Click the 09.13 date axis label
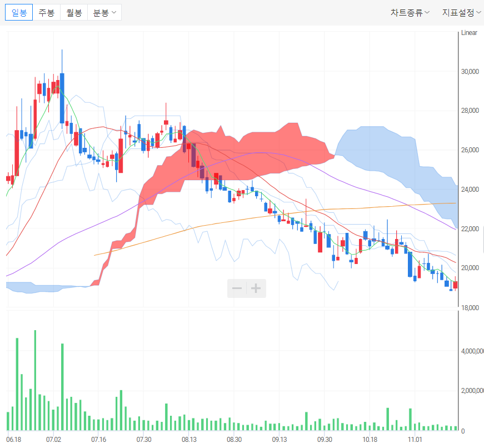 [280, 439]
